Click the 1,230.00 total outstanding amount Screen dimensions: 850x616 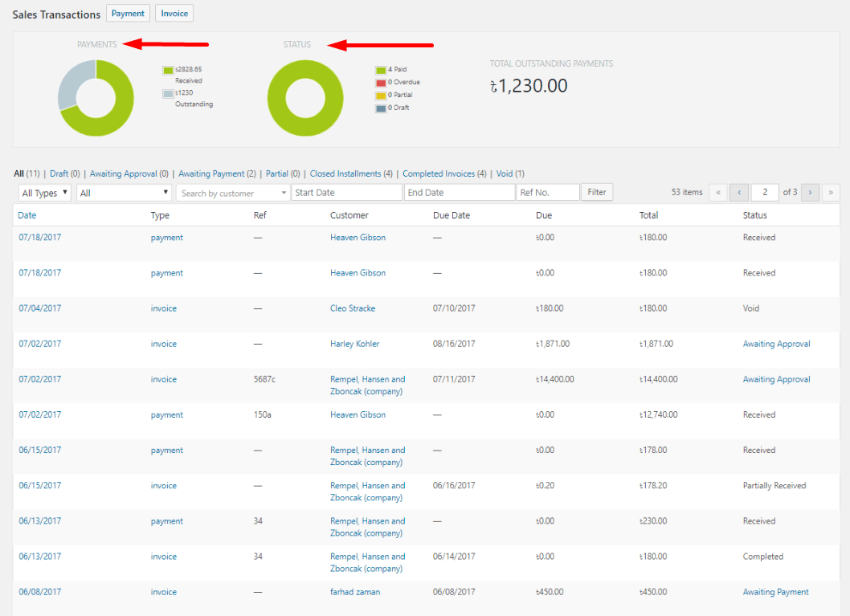529,86
